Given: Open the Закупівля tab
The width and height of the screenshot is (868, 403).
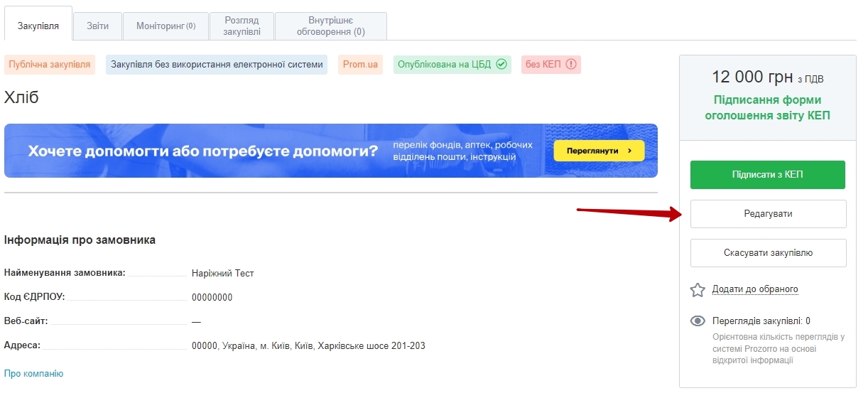Looking at the screenshot, I should [x=38, y=26].
